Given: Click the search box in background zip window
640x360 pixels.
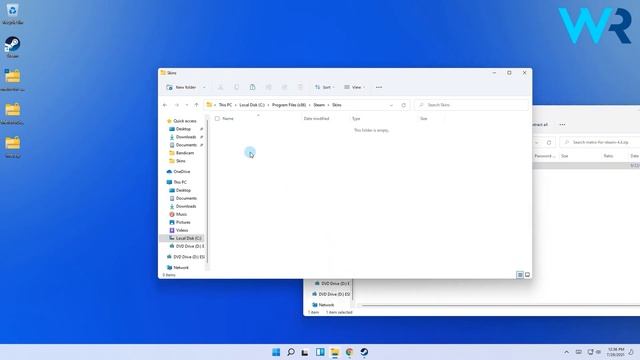Looking at the screenshot, I should pos(600,142).
